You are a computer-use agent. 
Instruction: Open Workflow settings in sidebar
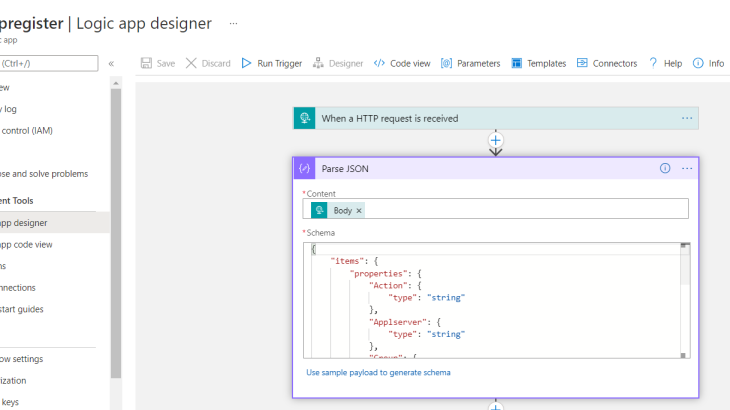click(21, 359)
